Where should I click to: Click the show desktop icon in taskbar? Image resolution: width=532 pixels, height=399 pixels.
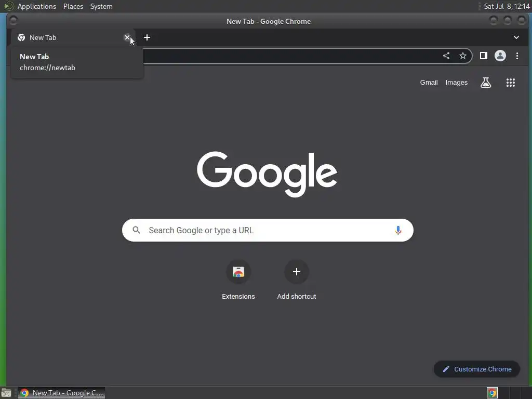(x=6, y=393)
